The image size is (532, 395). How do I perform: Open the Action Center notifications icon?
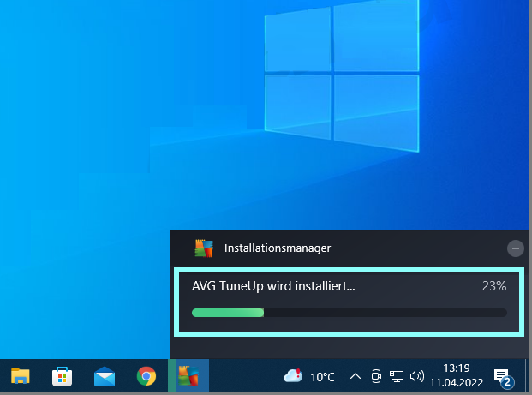pos(504,377)
